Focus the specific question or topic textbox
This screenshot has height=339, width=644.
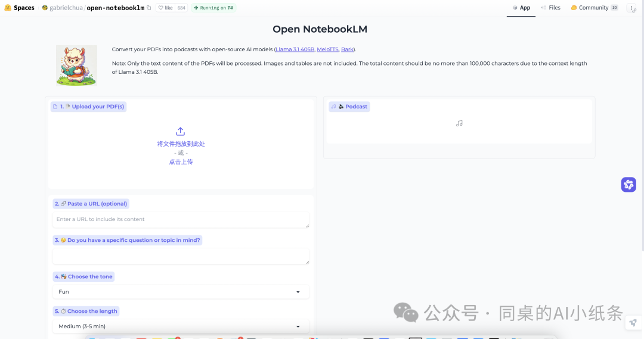click(181, 256)
